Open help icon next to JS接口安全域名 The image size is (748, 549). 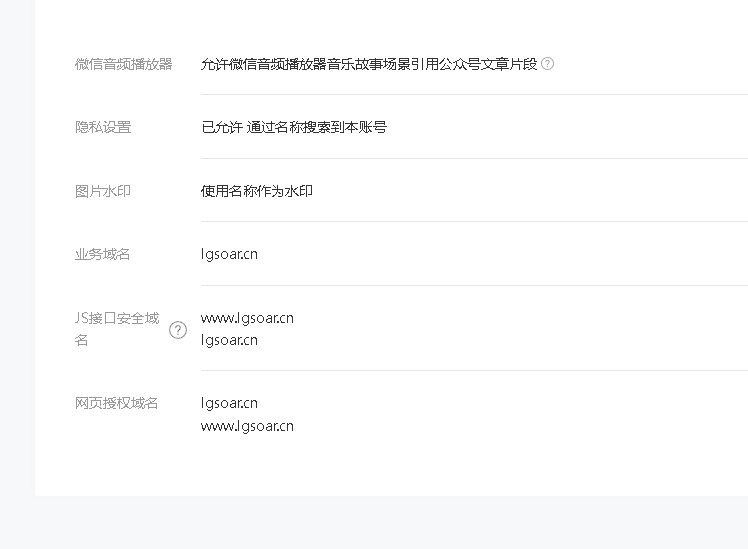click(x=178, y=330)
